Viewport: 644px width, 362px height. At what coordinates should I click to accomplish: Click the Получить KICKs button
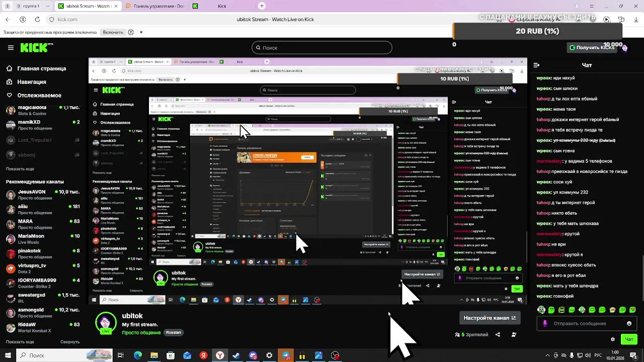592,48
